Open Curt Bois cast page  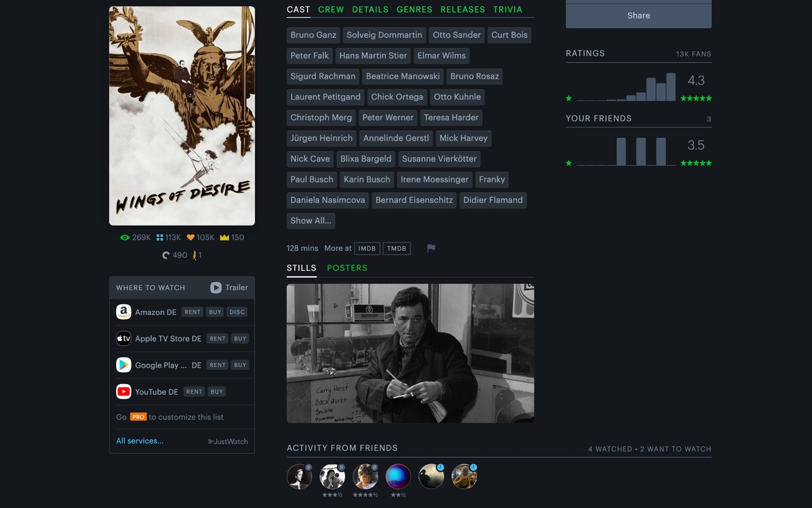509,35
